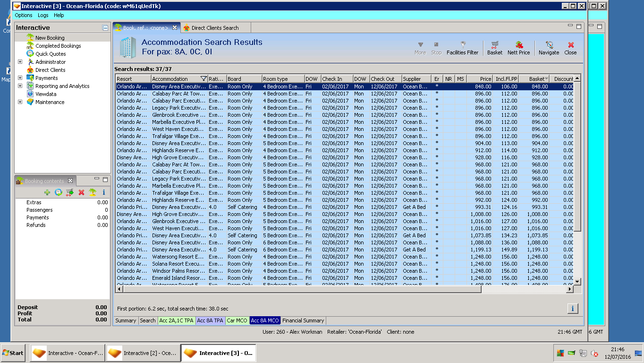Open the Logs menu
644x363 pixels.
point(43,15)
